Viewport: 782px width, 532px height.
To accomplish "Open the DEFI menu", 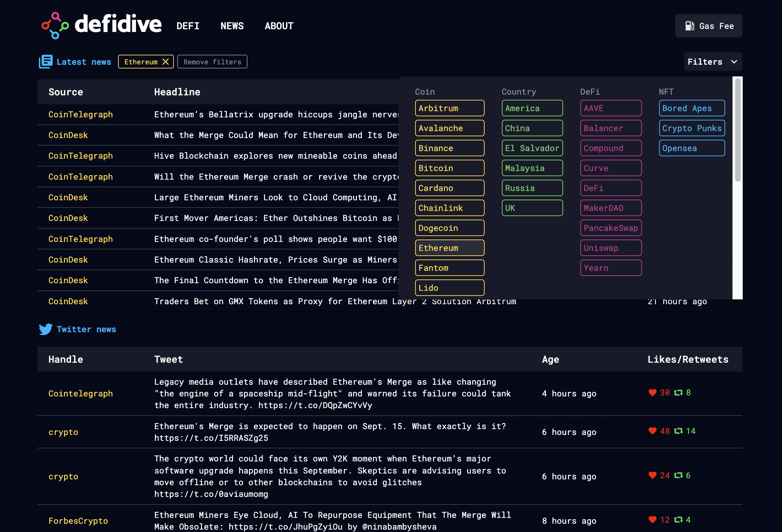I will (x=188, y=26).
